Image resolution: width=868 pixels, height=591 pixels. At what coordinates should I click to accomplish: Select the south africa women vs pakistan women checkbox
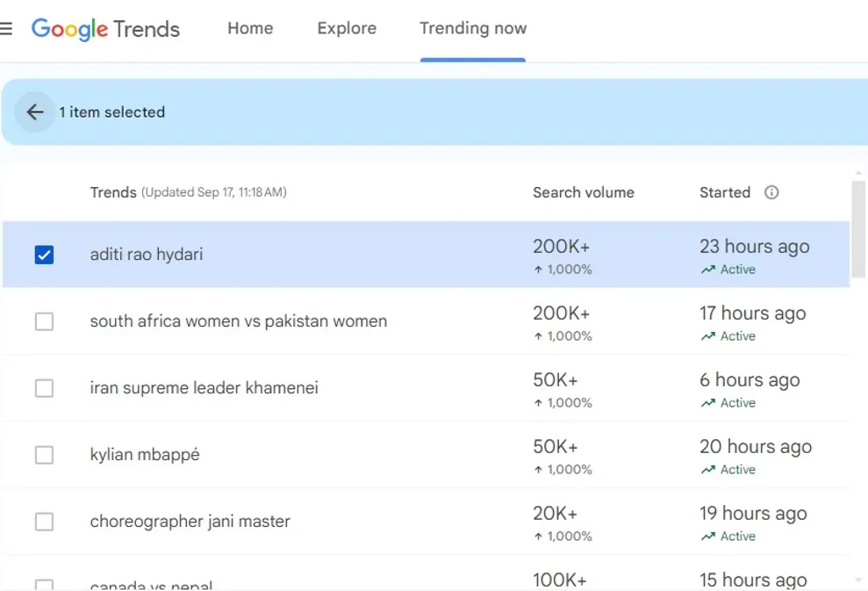pyautogui.click(x=44, y=321)
